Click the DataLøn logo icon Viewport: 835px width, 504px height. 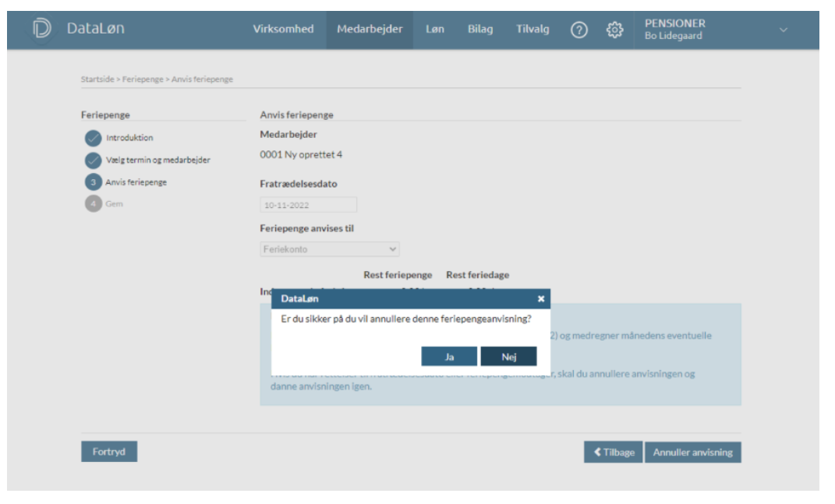tap(41, 29)
